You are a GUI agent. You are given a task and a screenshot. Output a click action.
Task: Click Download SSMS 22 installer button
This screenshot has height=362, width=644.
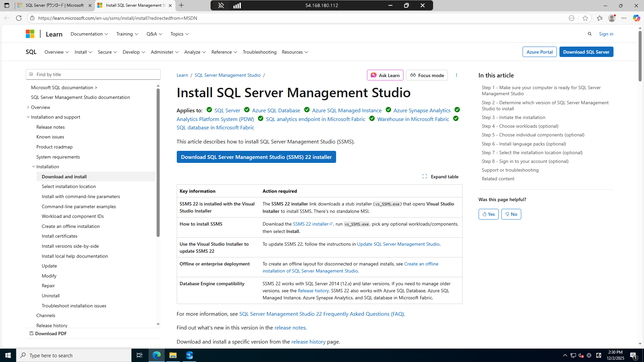256,157
